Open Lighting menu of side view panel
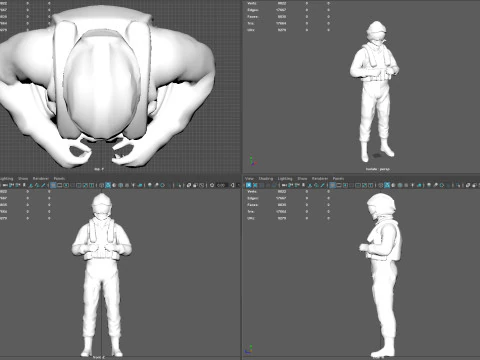 click(x=285, y=179)
